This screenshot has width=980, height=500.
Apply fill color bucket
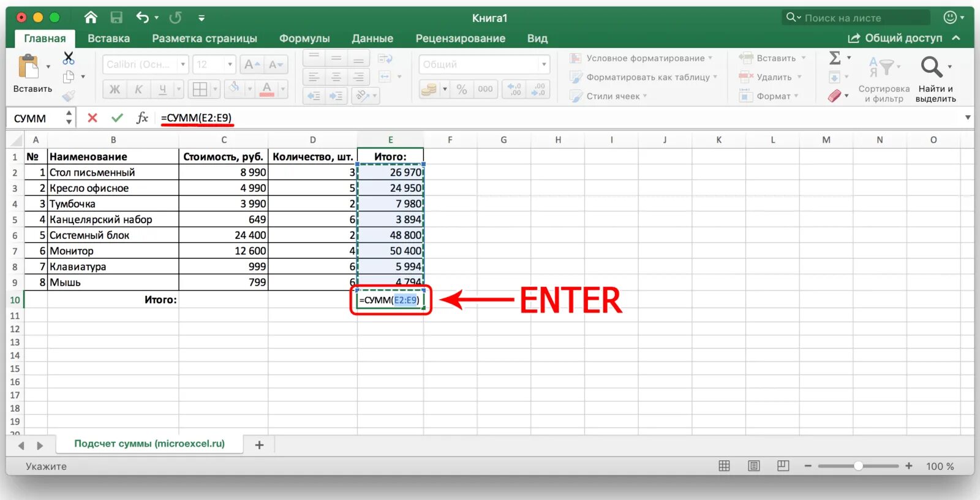pos(234,89)
